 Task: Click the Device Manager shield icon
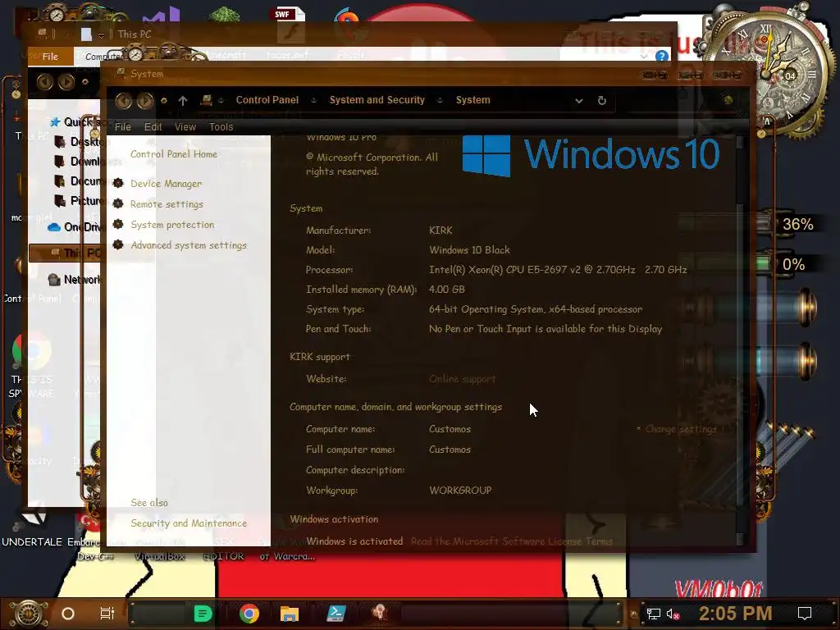tap(118, 183)
